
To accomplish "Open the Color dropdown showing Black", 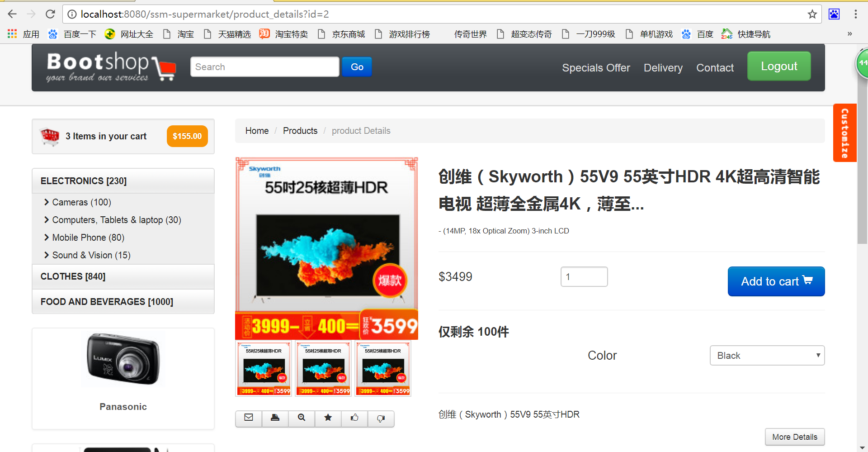I will pos(767,356).
